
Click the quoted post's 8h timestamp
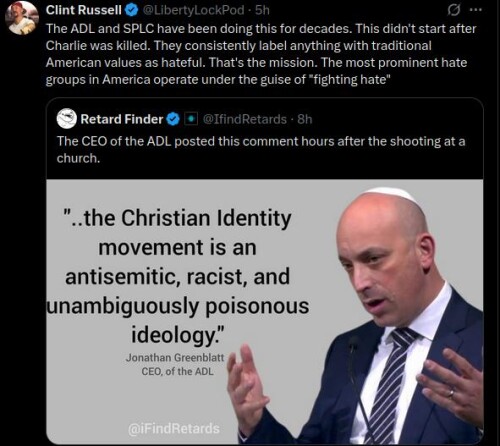(305, 119)
